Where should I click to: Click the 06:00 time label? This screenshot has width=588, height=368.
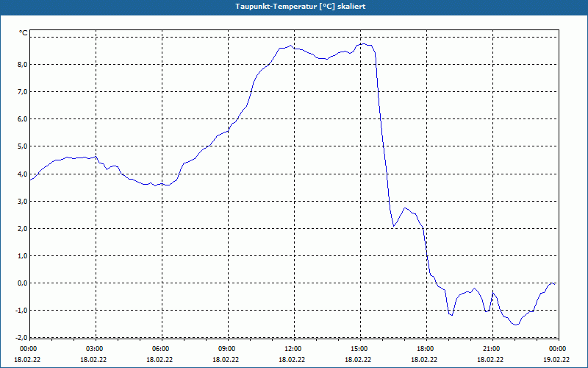pyautogui.click(x=162, y=349)
